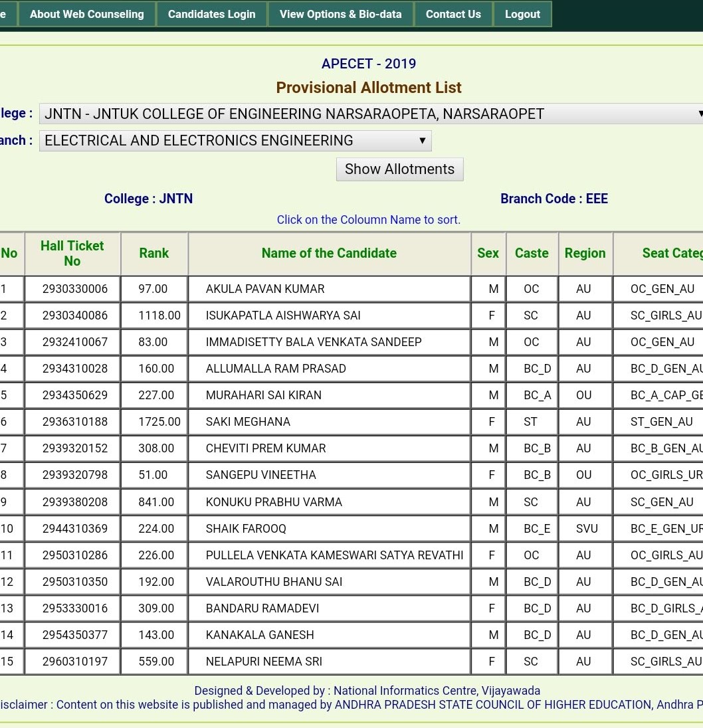The width and height of the screenshot is (703, 728).
Task: Select candidate SANGEPU VINEETHA
Action: 261,475
